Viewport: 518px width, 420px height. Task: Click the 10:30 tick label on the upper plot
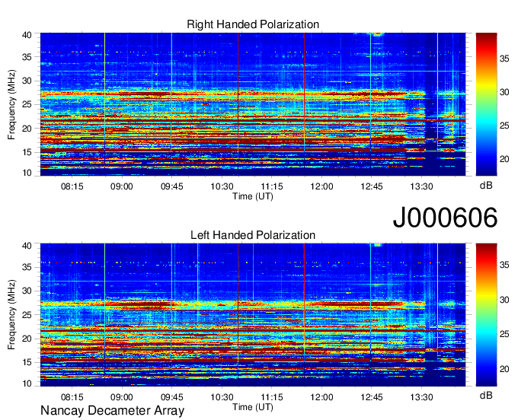[222, 186]
